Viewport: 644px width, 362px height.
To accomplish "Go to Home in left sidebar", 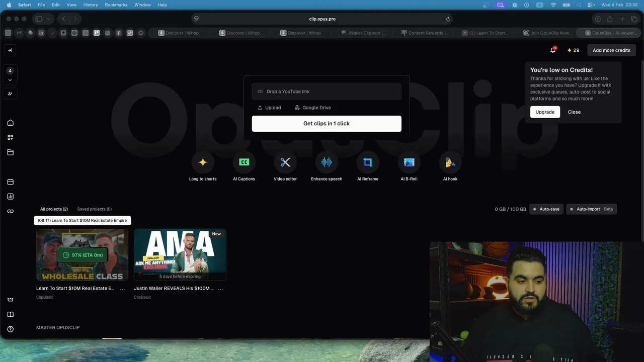I will point(10,123).
